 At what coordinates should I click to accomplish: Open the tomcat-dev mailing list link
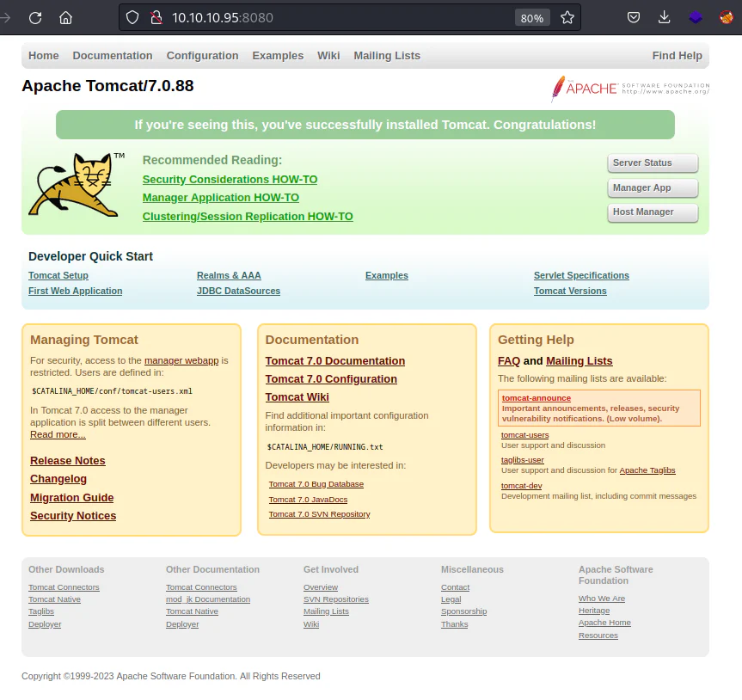coord(522,486)
